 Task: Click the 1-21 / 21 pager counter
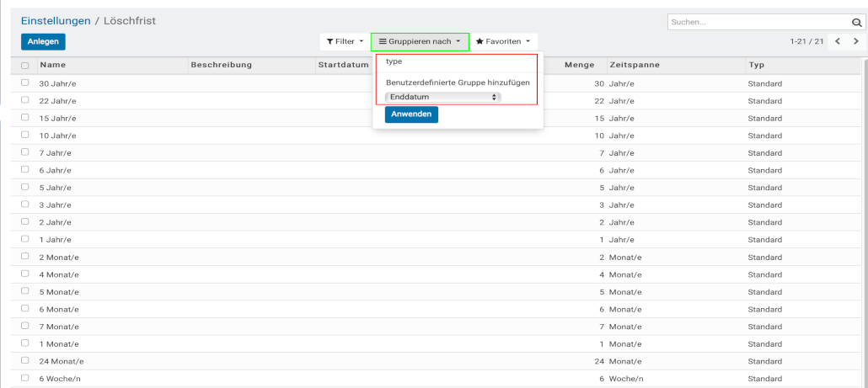click(x=806, y=41)
